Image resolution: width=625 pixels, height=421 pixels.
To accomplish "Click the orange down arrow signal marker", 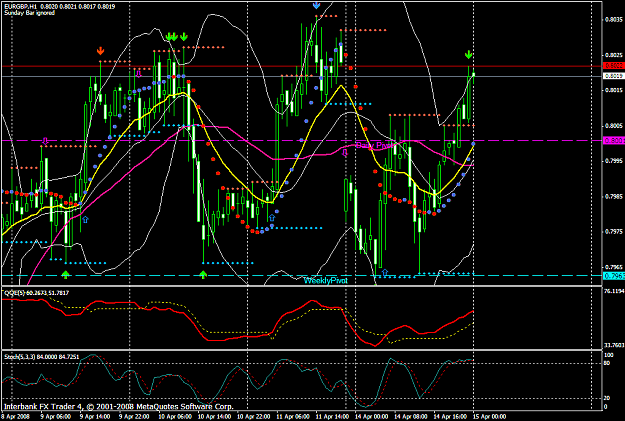I will click(x=100, y=51).
